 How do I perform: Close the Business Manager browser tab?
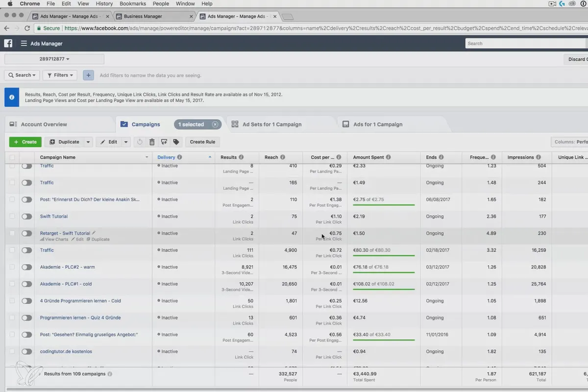(x=190, y=16)
